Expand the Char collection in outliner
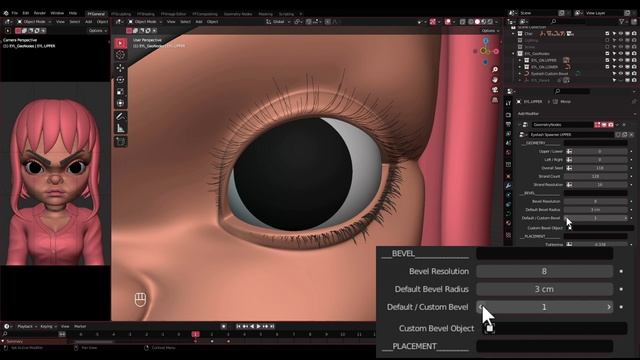This screenshot has width=640, height=360. point(513,33)
